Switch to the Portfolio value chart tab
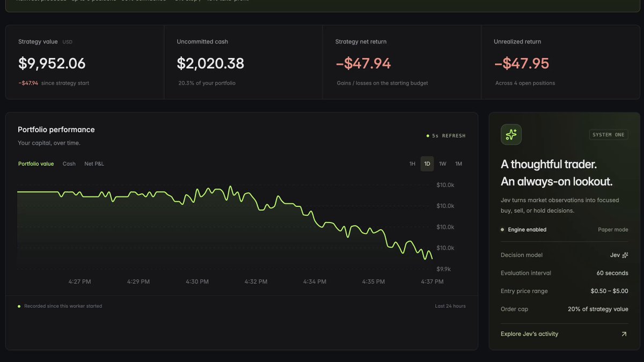644x362 pixels. point(36,164)
